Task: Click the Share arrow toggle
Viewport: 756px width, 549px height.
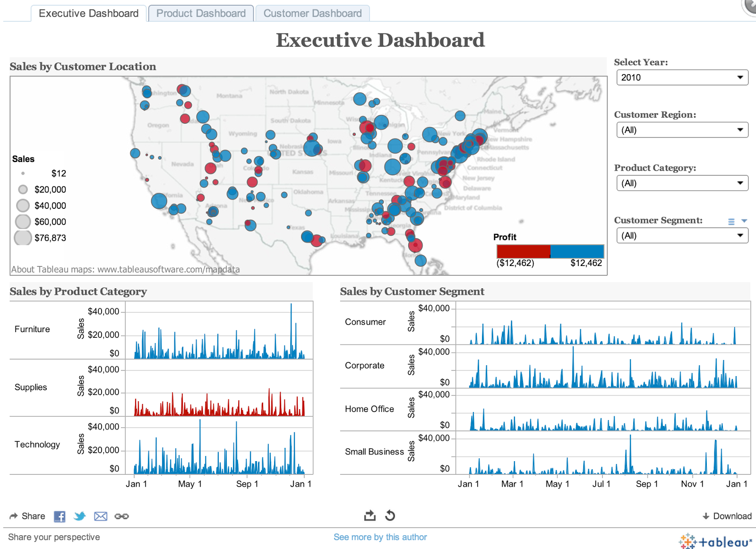Action: 14,516
